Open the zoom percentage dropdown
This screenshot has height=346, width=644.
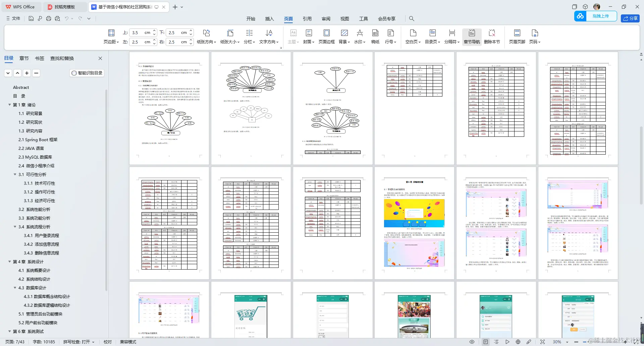[x=567, y=342]
